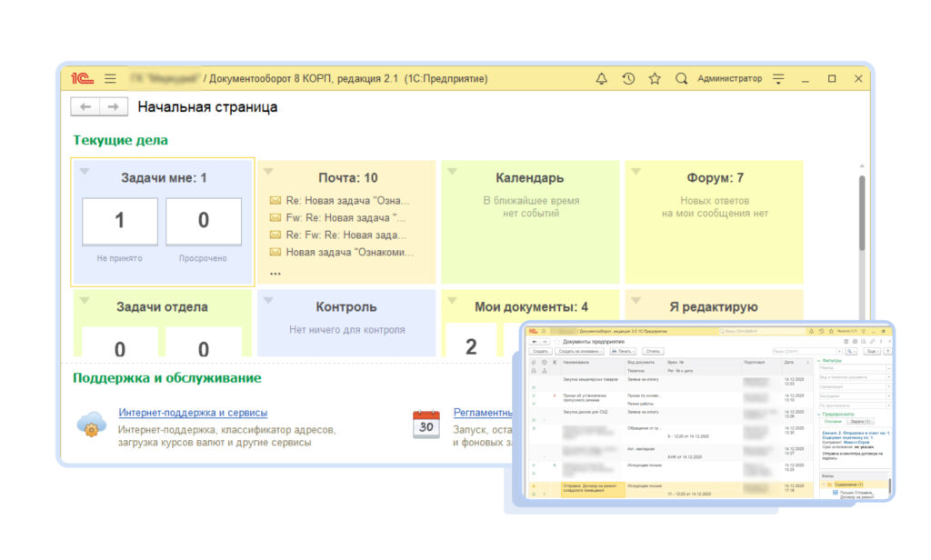Screen dimensions: 931x560
Task: Open the main menu hamburger icon
Action: pyautogui.click(x=108, y=78)
